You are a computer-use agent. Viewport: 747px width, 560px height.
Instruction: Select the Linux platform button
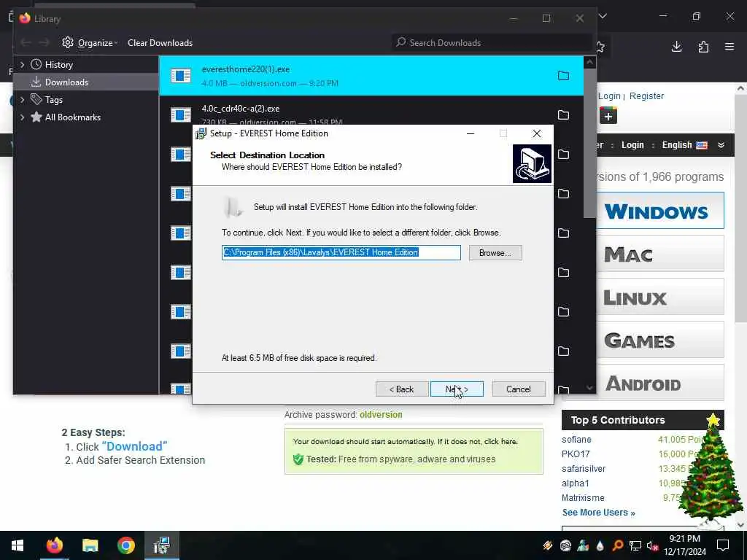660,297
